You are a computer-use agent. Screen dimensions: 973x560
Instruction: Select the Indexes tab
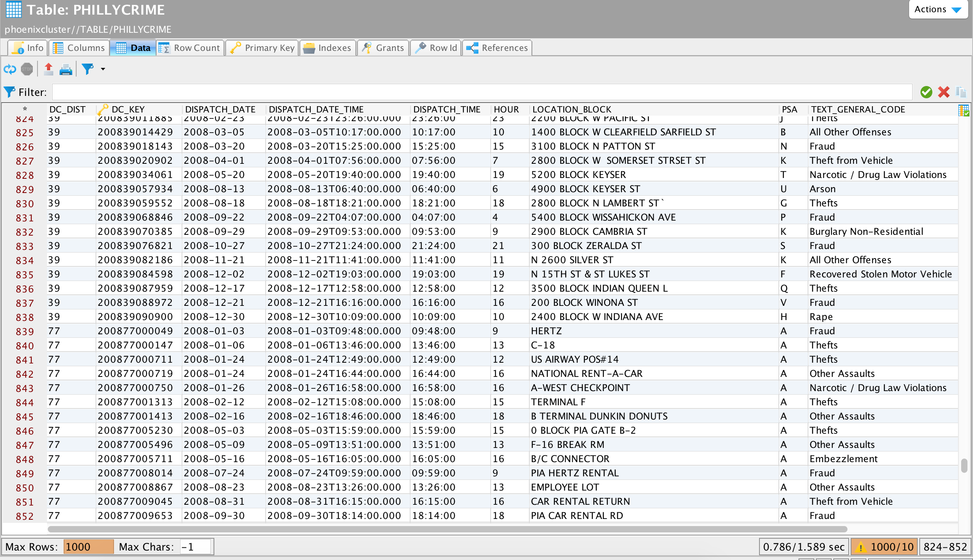tap(327, 47)
